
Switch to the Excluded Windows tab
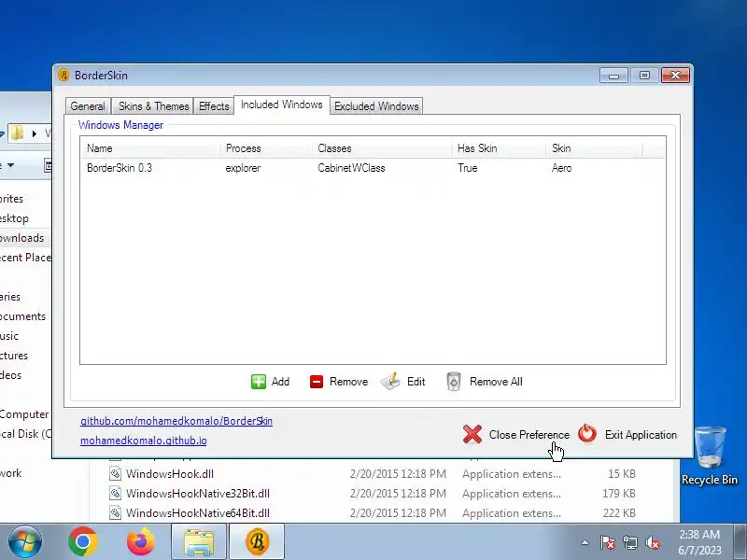point(376,106)
